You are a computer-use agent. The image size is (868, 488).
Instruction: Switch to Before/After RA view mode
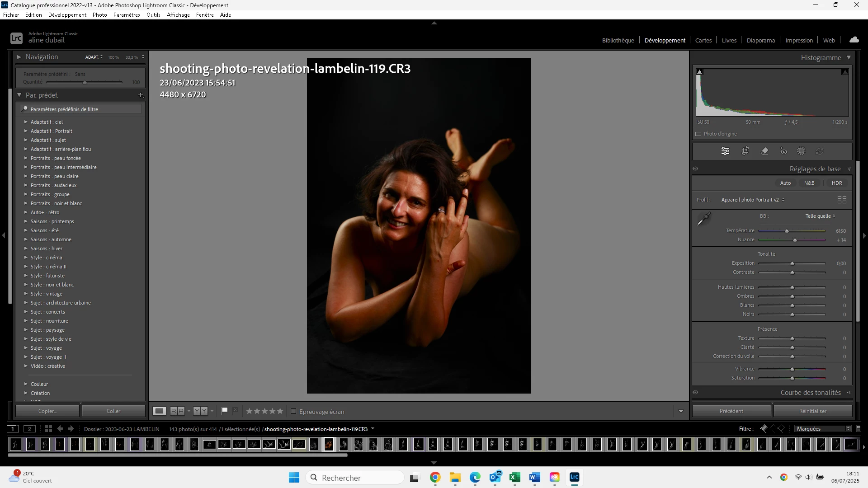[x=177, y=411]
